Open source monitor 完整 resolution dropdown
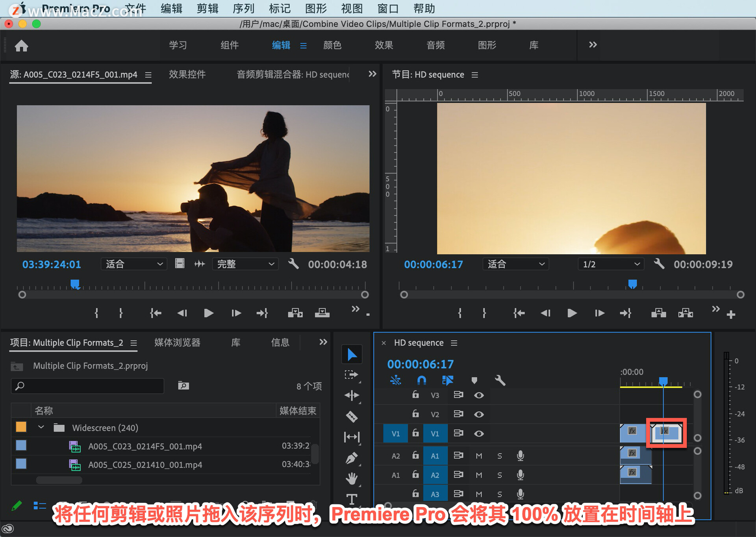756x537 pixels. [245, 264]
